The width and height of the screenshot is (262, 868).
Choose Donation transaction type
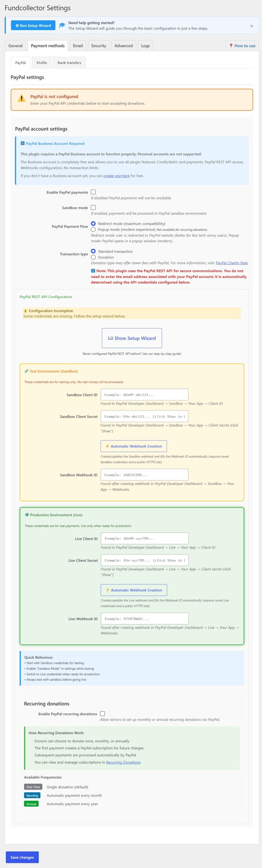[x=93, y=257]
